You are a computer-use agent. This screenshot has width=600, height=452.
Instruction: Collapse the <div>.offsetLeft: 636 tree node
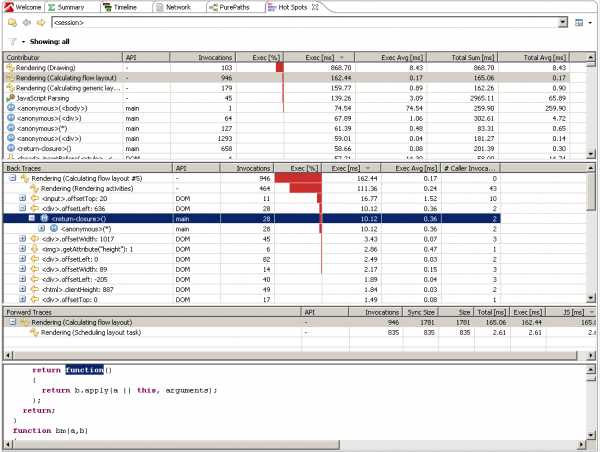(x=22, y=208)
